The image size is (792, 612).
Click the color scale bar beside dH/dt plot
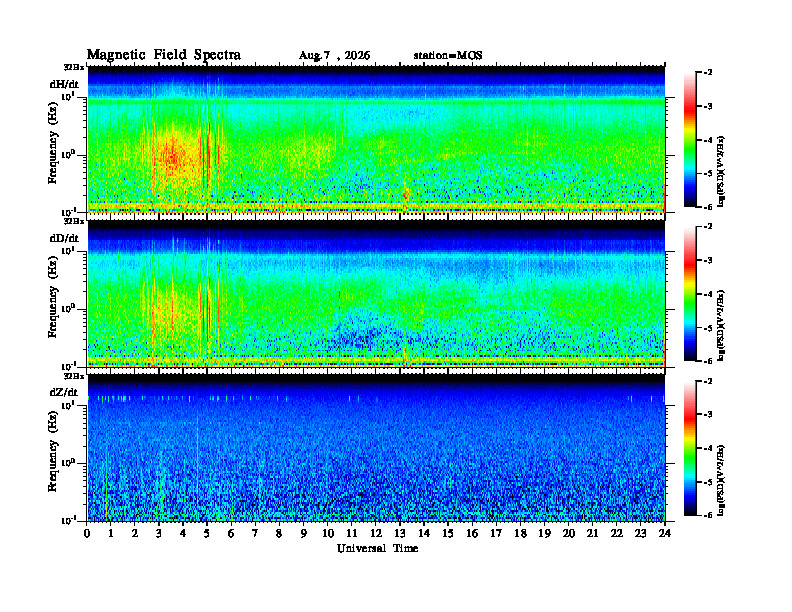pyautogui.click(x=690, y=140)
